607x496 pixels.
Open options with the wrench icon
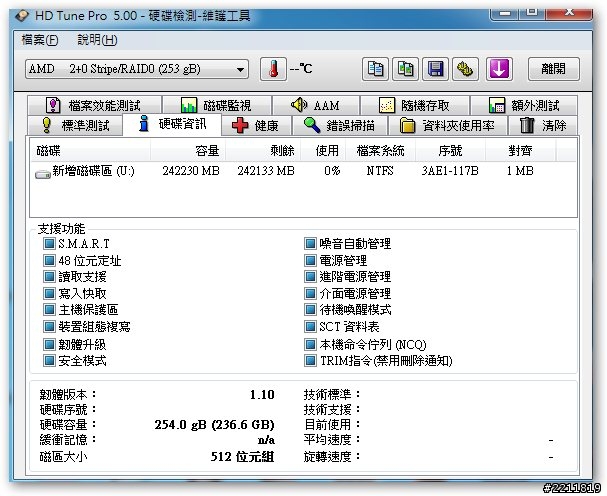click(x=465, y=69)
